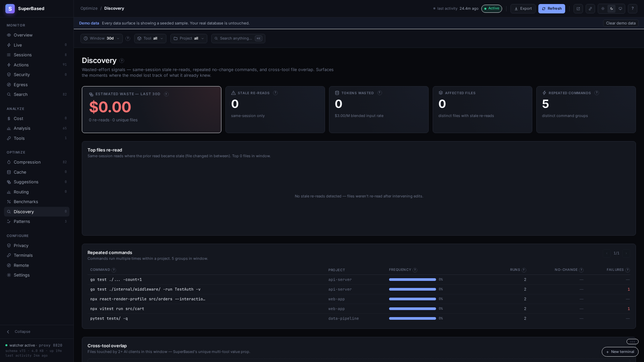Image resolution: width=644 pixels, height=362 pixels.
Task: Click Optimize breadcrumb link
Action: (x=89, y=8)
